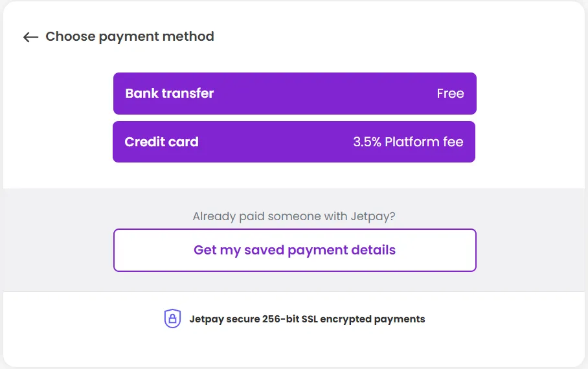Pick the free bank transfer method
This screenshot has width=588, height=369.
click(x=295, y=93)
